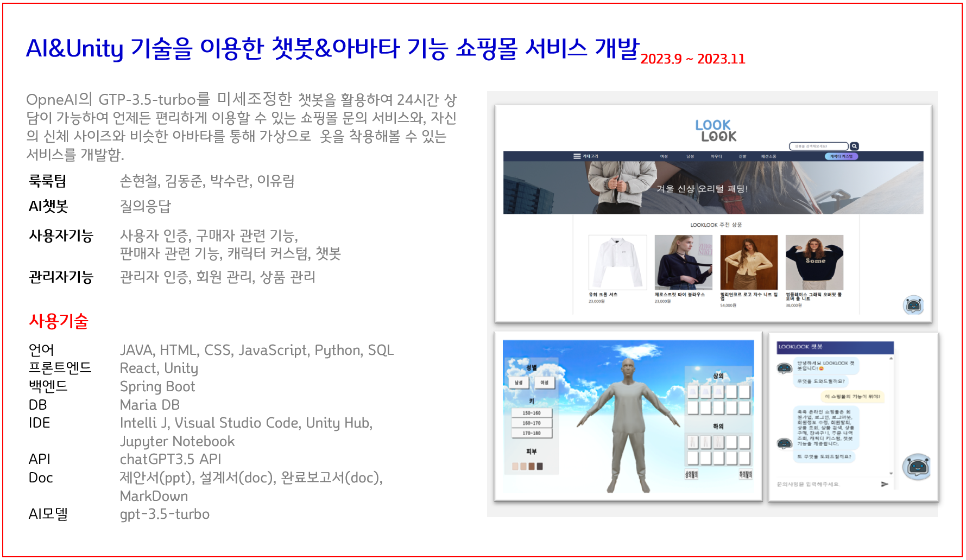Screen dimensions: 966x560
Task: Click user message 이 쇼핑몰의 기능이 뭐야?
Action: 853,397
